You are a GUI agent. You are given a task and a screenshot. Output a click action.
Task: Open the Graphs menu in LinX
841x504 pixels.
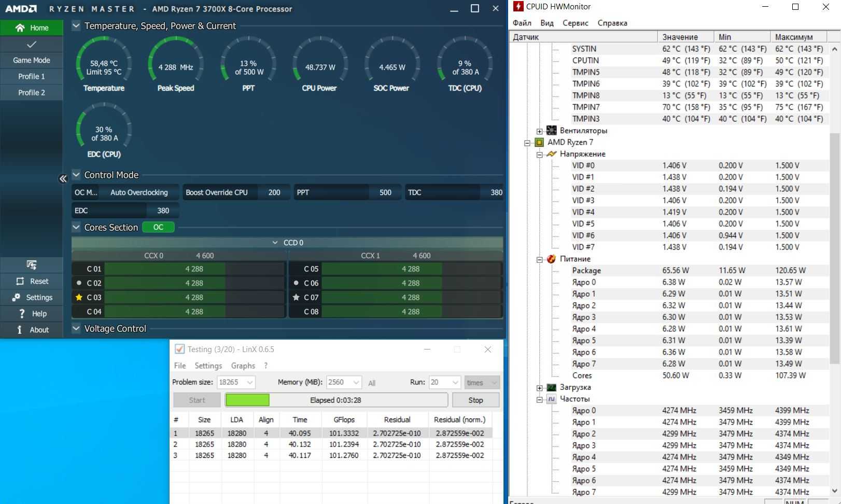pyautogui.click(x=243, y=366)
